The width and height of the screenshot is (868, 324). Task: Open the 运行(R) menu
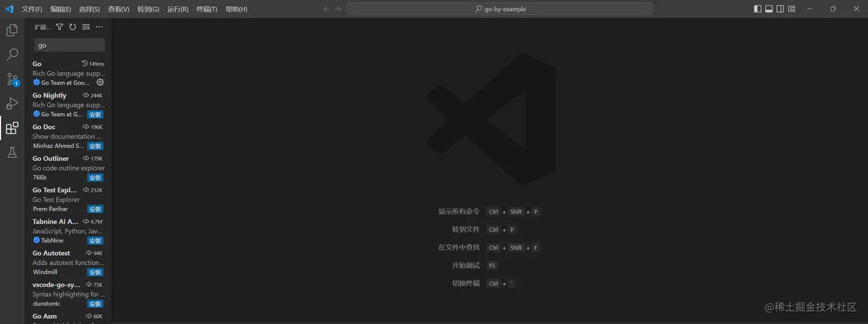[178, 9]
